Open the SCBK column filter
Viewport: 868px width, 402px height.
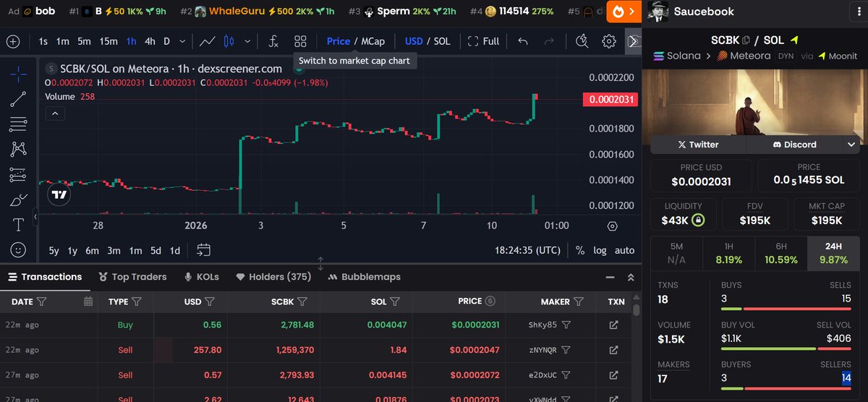click(302, 301)
